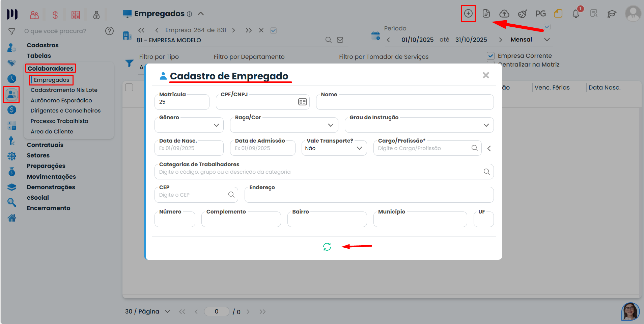Open the Contratuais menu section
The width and height of the screenshot is (644, 324).
[45, 145]
